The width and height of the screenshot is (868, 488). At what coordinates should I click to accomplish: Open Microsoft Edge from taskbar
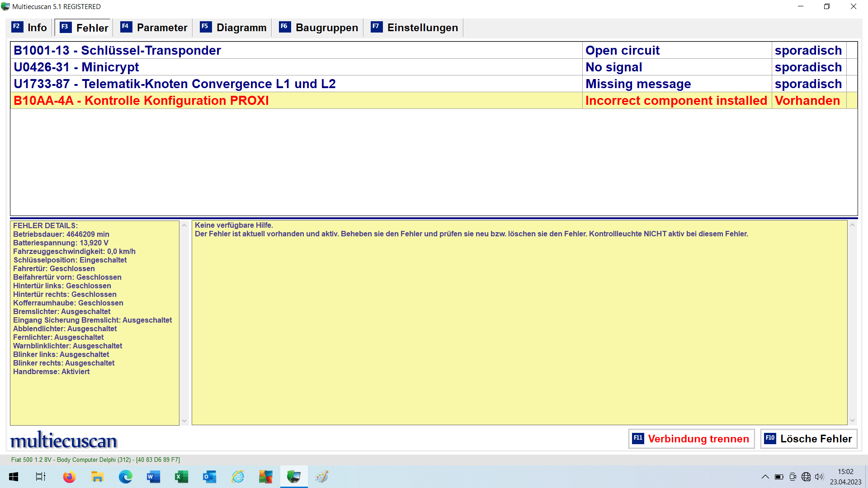pyautogui.click(x=126, y=477)
